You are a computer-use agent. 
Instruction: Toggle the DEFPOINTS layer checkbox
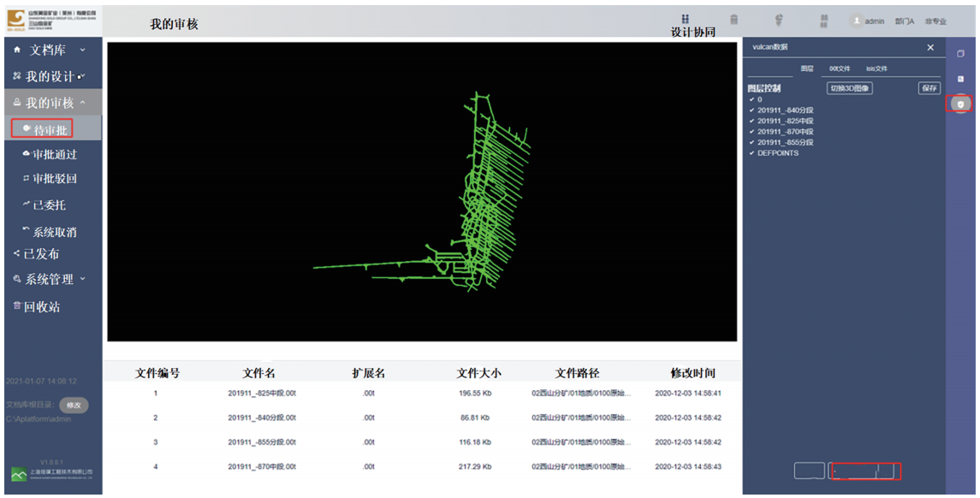(751, 153)
